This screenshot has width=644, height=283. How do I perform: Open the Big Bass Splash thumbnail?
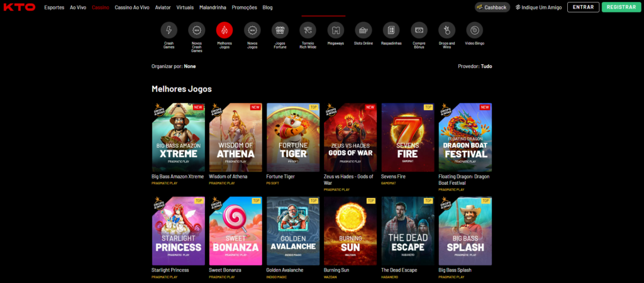tap(465, 231)
